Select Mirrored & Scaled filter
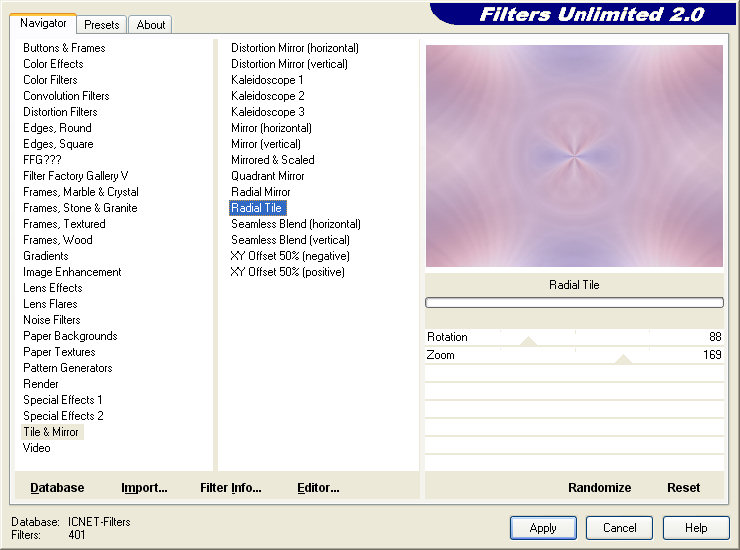 coord(273,160)
